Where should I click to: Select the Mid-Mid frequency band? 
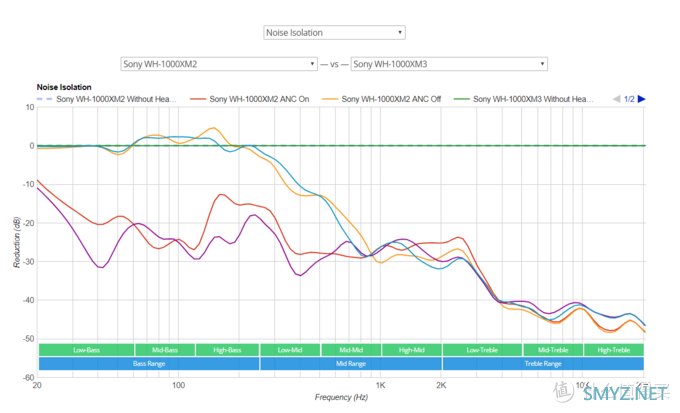click(351, 350)
